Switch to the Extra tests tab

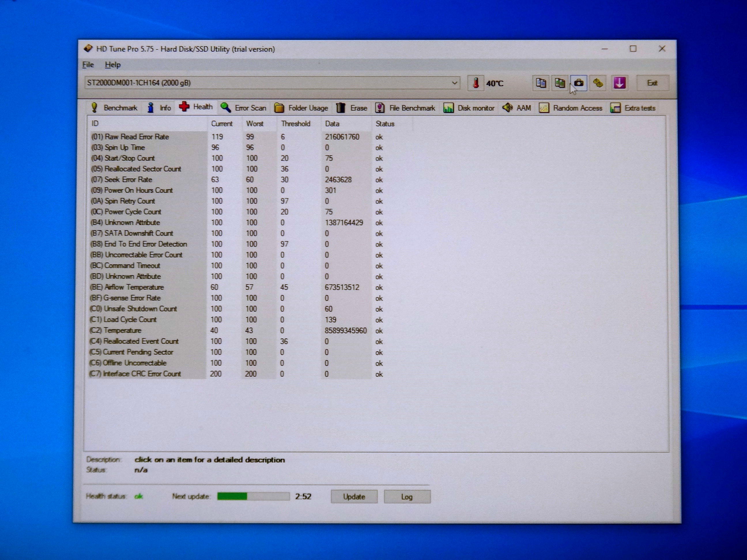point(633,108)
